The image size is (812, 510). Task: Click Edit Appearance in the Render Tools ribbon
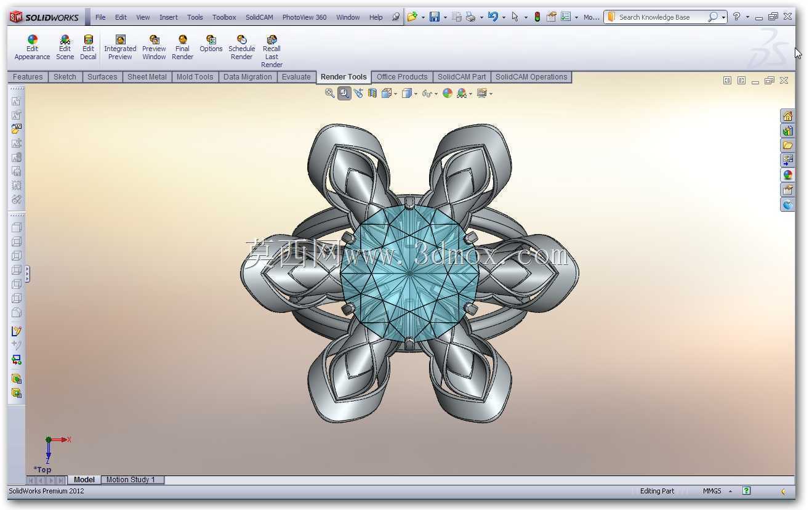pos(32,47)
